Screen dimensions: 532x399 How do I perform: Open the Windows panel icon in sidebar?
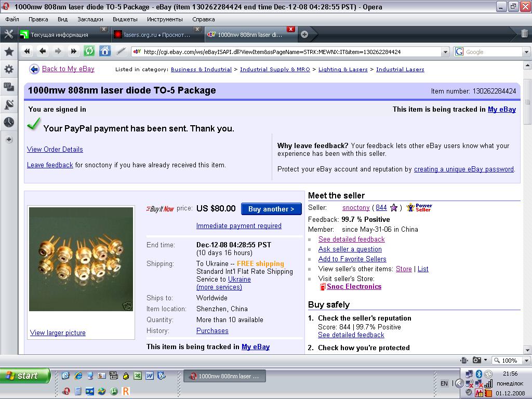click(x=9, y=87)
